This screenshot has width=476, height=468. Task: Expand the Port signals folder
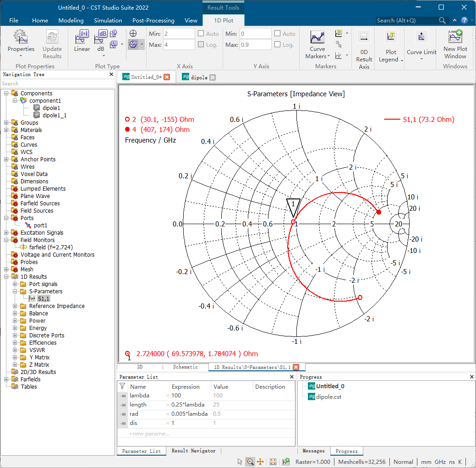(x=15, y=284)
